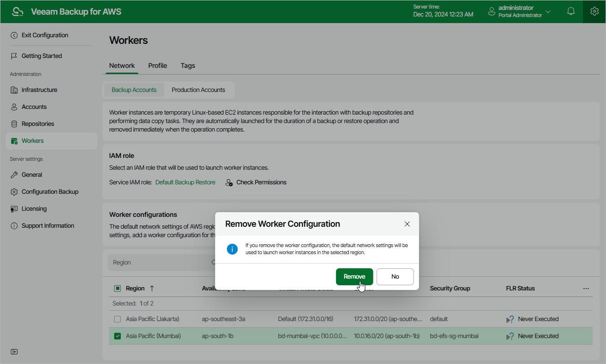Click the Configuration Backup gear icon
Screen dimensions: 606x364
(x=14, y=192)
